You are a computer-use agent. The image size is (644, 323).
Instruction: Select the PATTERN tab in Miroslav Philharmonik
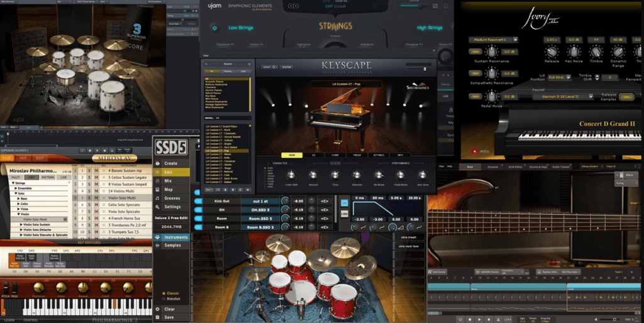click(x=48, y=177)
